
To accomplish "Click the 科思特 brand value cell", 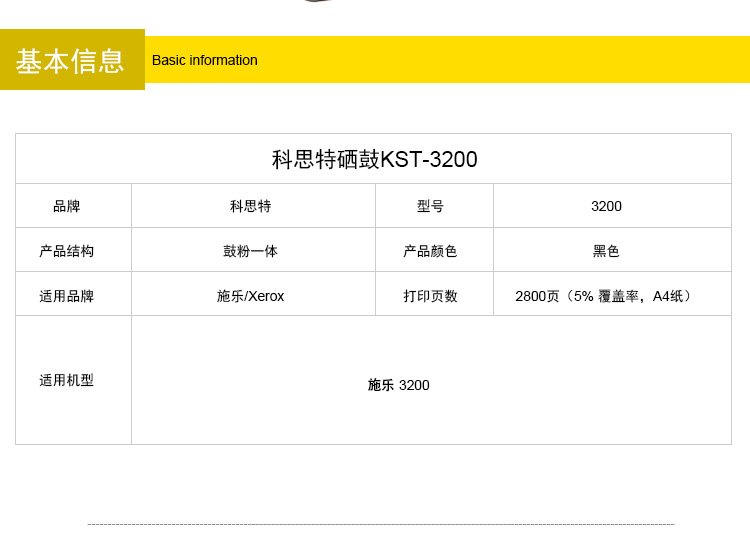I will coord(250,206).
